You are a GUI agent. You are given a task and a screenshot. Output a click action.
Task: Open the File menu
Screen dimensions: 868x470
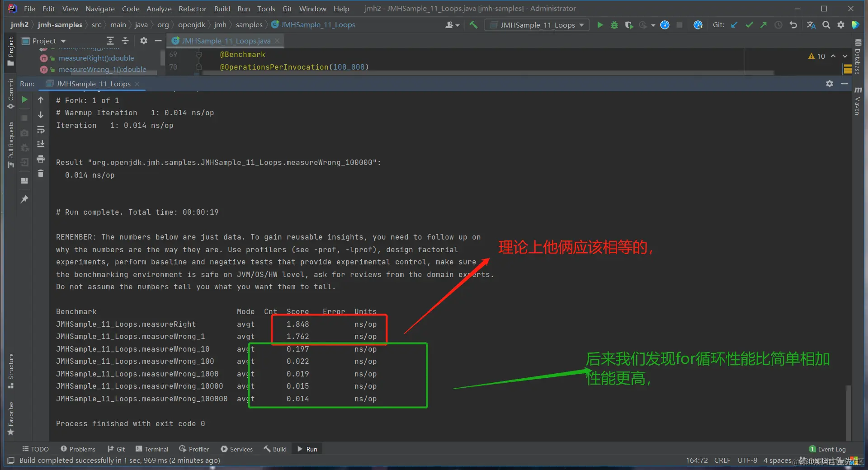29,9
